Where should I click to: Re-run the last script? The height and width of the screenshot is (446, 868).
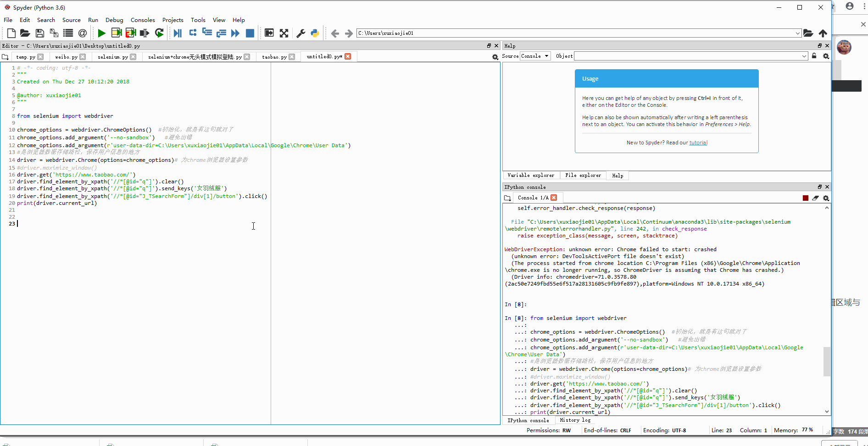tap(159, 33)
